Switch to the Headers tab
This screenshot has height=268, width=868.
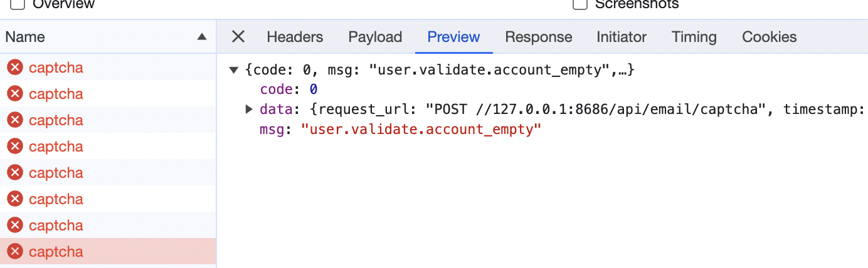click(x=295, y=37)
